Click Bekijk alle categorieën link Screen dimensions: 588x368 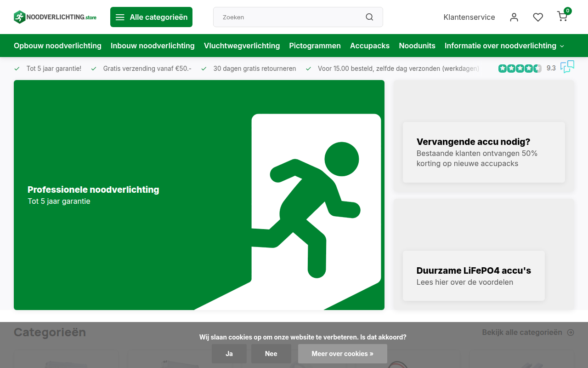coord(528,332)
